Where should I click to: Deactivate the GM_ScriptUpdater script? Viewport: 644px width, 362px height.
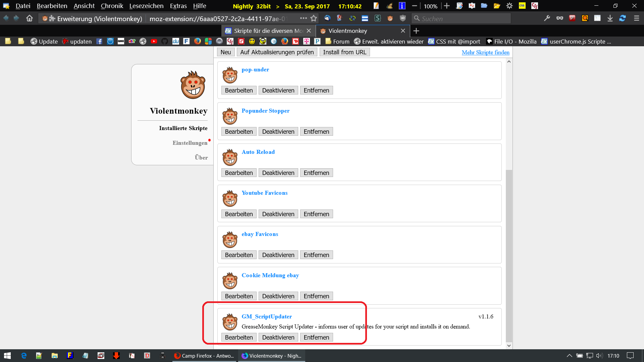[278, 338]
